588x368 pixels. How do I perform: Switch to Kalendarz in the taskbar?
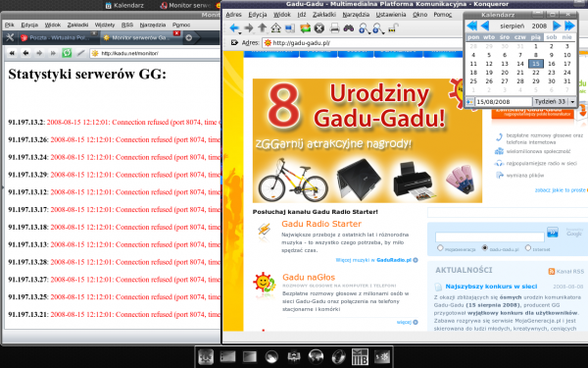[124, 5]
